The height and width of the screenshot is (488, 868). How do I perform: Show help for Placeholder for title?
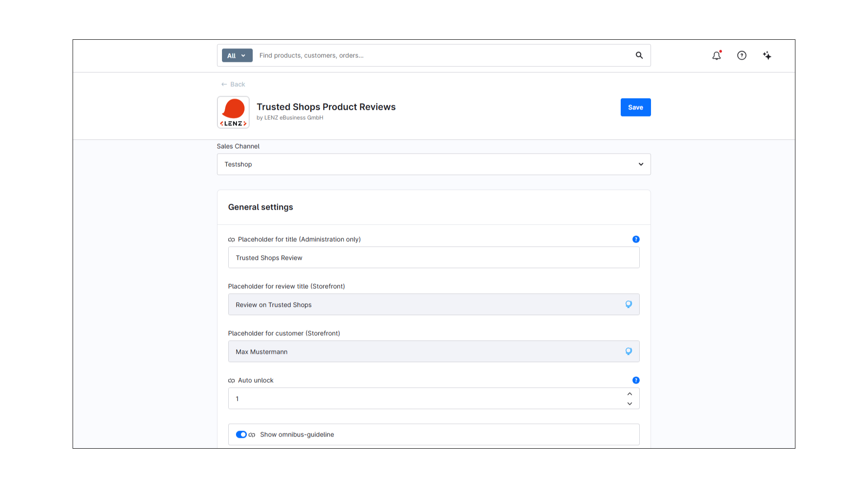point(636,239)
